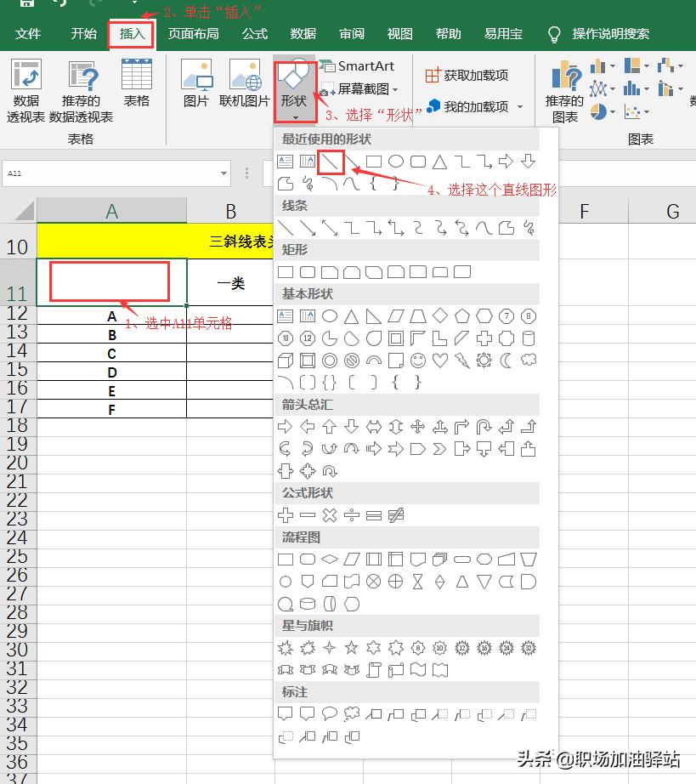Switch to the 公式 ribbon tab
The height and width of the screenshot is (784, 696).
click(x=257, y=34)
